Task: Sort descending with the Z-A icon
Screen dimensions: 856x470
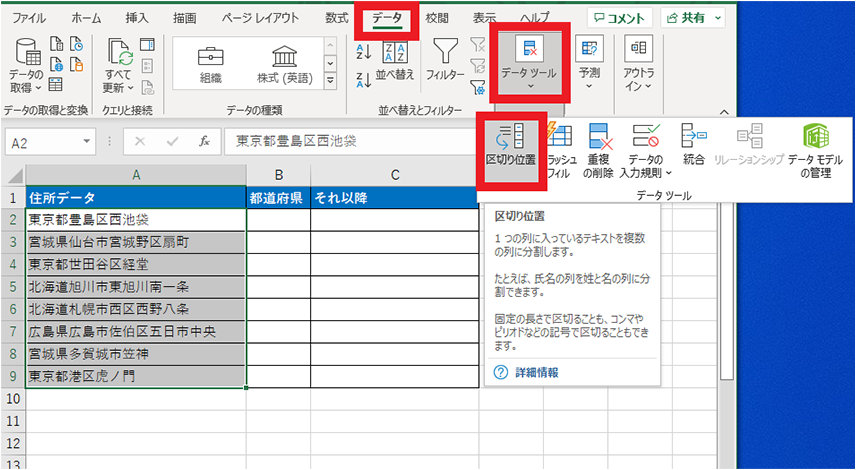Action: click(x=364, y=80)
